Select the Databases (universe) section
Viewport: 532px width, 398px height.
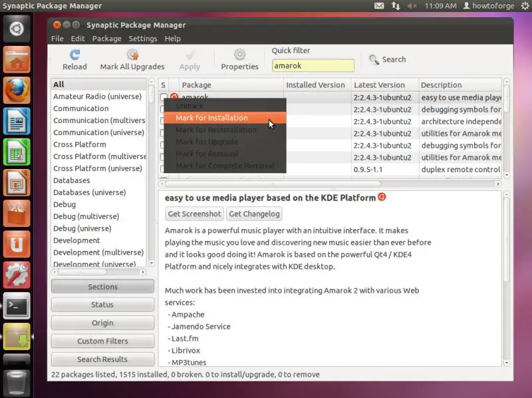pyautogui.click(x=98, y=192)
